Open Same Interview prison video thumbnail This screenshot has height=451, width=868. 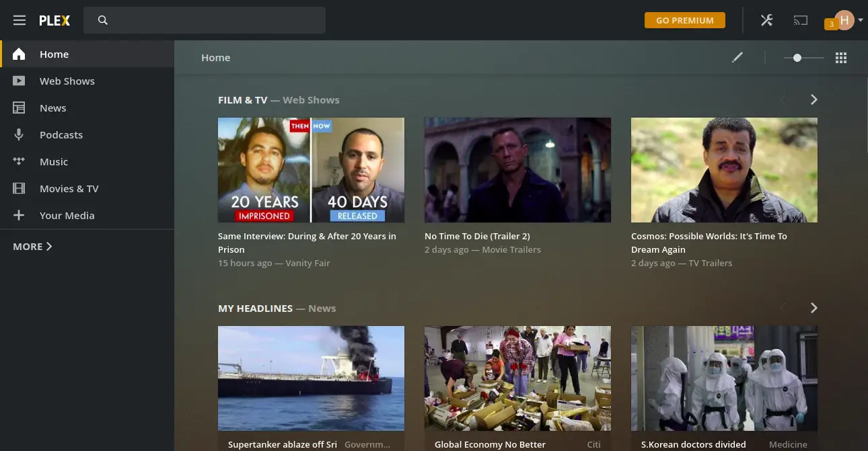point(311,170)
